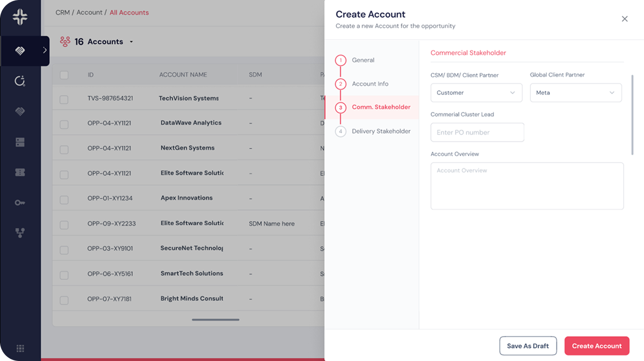This screenshot has height=361, width=644.
Task: Select the Apex Innovations row checkbox
Action: point(64,200)
